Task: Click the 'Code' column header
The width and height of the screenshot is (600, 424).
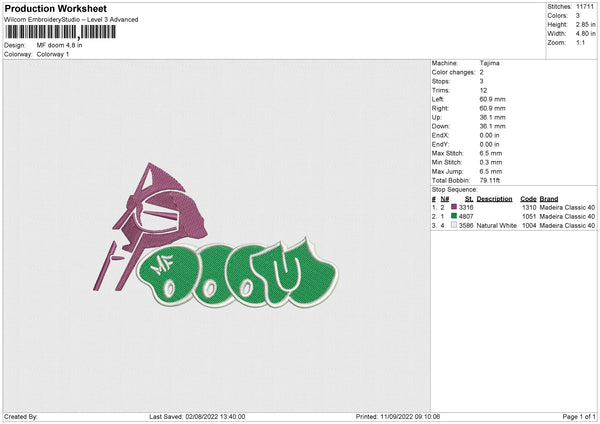Action: [x=528, y=199]
